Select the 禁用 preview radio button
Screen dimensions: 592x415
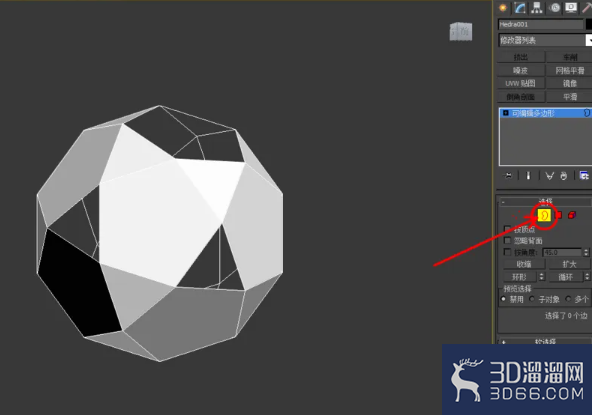504,299
